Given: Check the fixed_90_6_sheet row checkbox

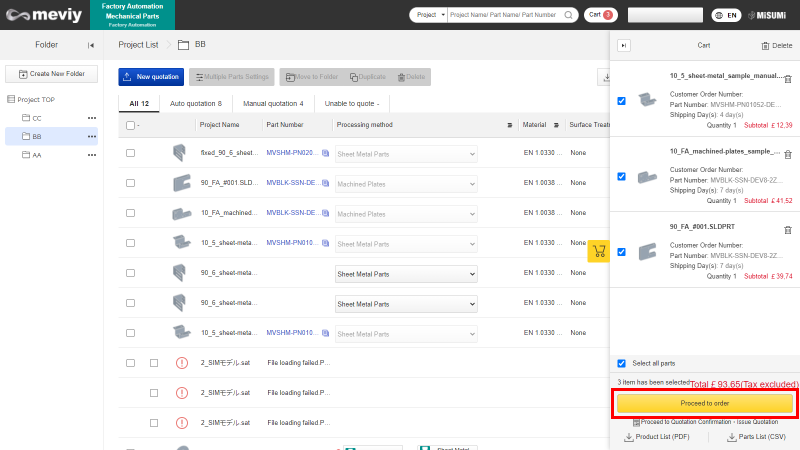Looking at the screenshot, I should [x=130, y=154].
